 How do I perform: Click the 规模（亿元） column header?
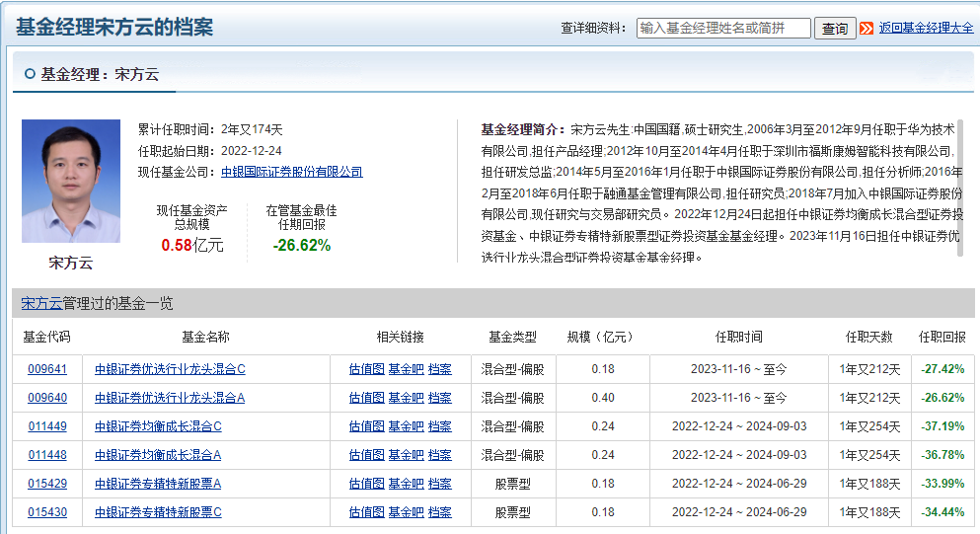click(x=602, y=337)
